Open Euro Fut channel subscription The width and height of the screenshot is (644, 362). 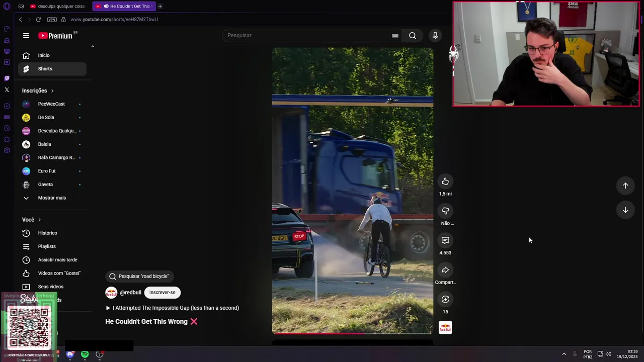pos(52,171)
